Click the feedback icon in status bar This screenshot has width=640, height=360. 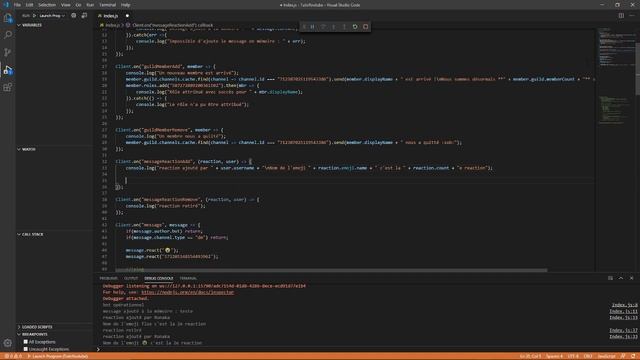coord(623,356)
